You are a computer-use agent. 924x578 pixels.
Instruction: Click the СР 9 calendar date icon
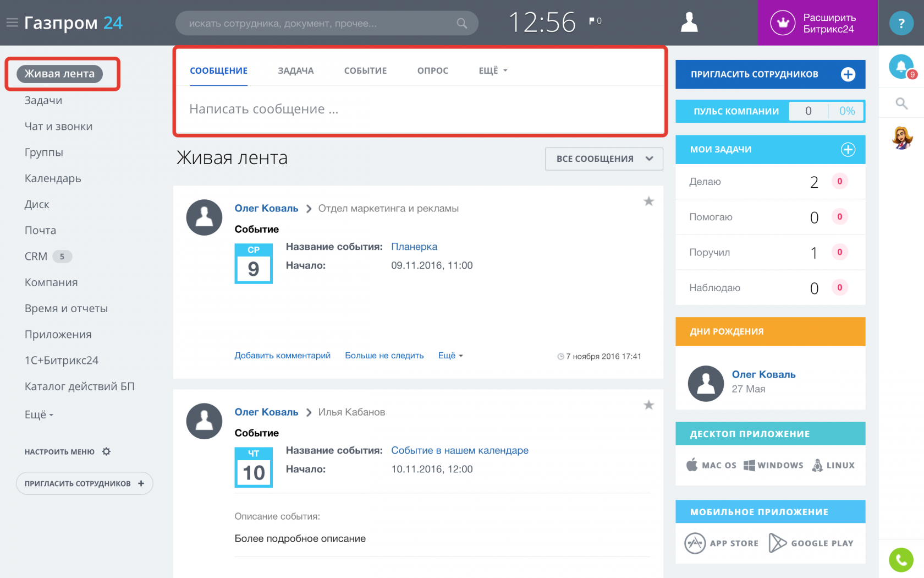point(254,264)
